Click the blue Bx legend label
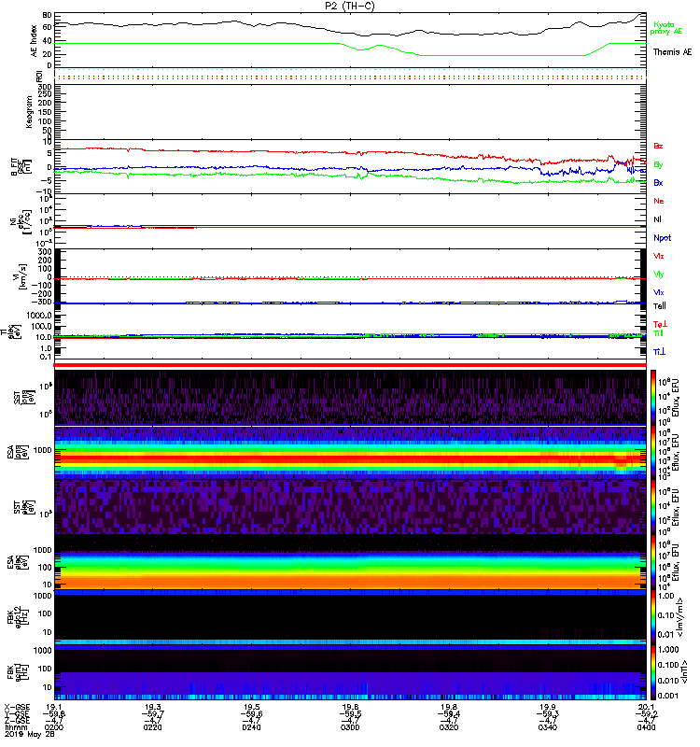 click(658, 182)
